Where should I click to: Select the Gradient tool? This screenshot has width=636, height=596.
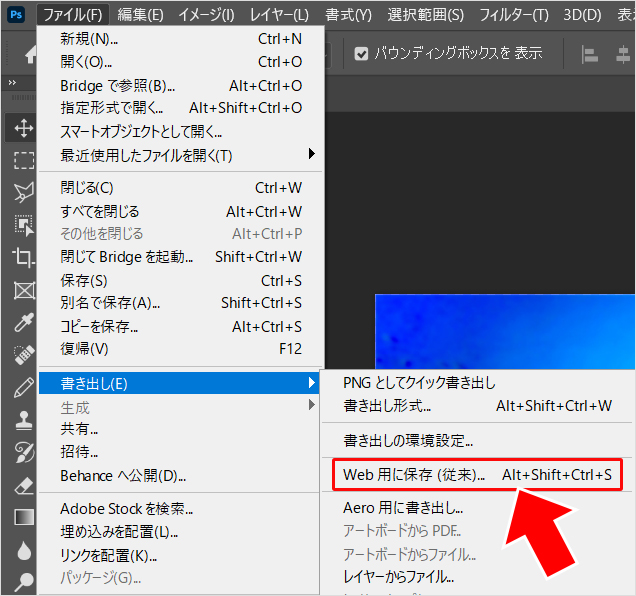24,517
